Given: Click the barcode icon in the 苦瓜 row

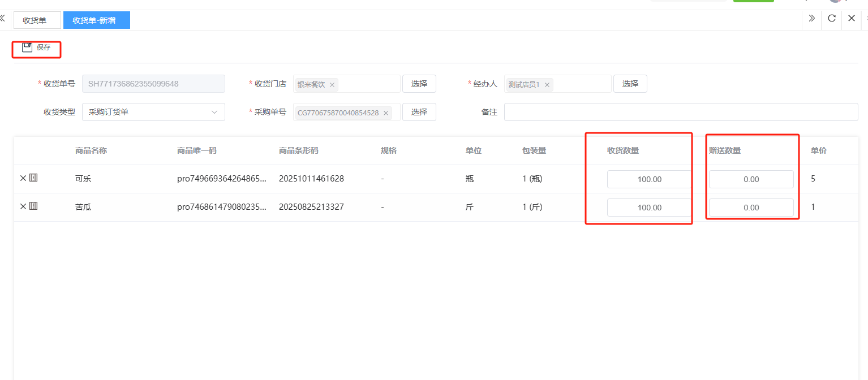Looking at the screenshot, I should click(x=33, y=206).
